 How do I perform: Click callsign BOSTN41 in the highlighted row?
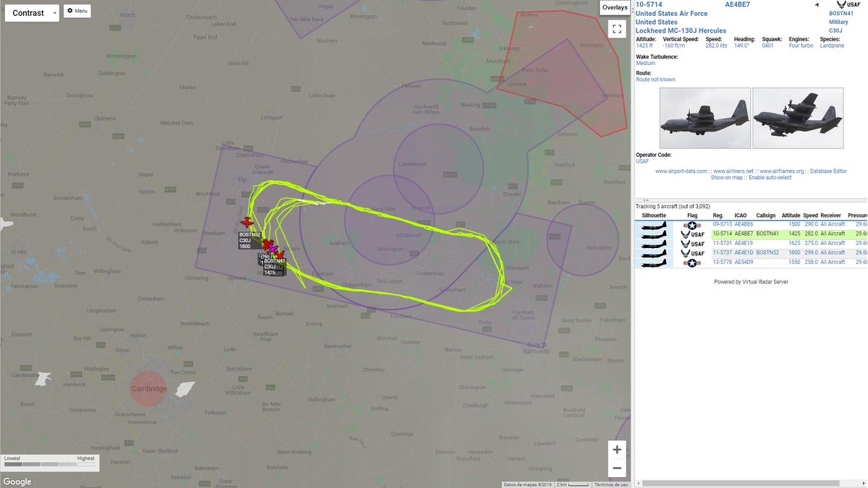click(767, 234)
